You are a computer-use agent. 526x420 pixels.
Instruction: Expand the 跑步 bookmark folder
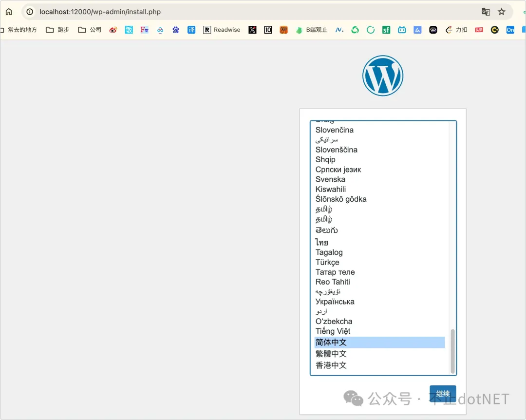click(58, 30)
